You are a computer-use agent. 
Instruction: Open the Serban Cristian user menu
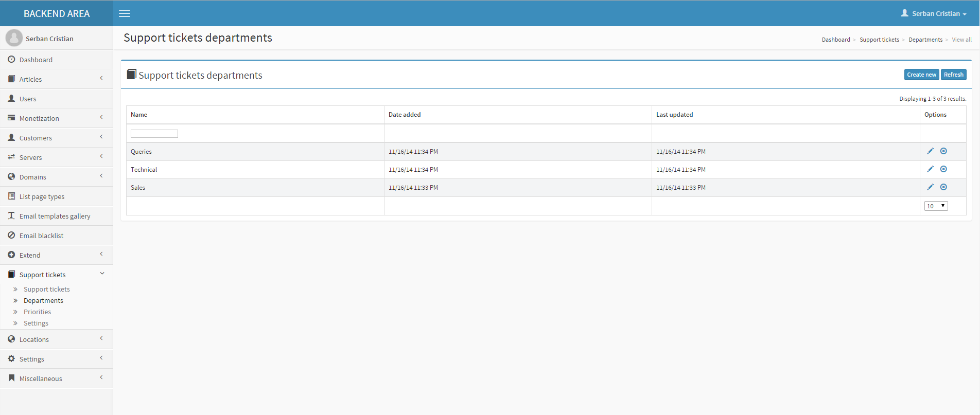(x=934, y=13)
